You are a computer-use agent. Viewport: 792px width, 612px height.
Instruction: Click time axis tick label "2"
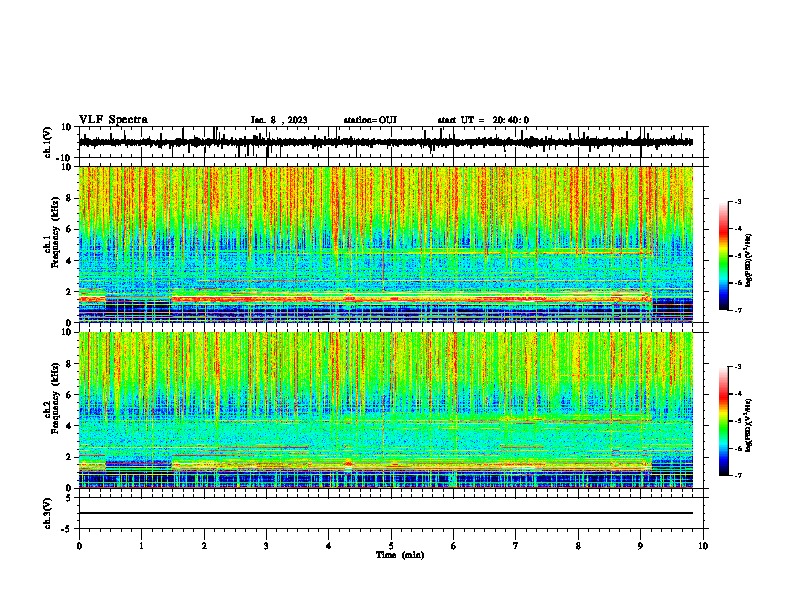coord(204,546)
